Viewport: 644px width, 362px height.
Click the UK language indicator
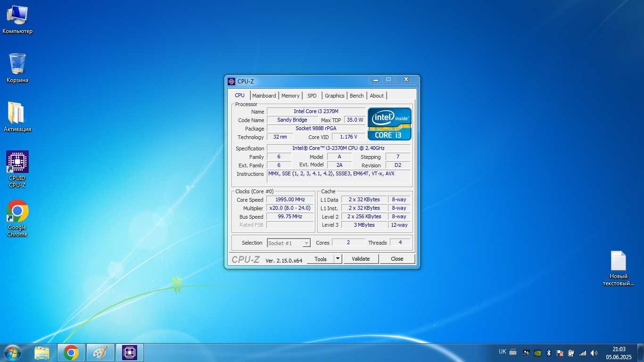(503, 352)
